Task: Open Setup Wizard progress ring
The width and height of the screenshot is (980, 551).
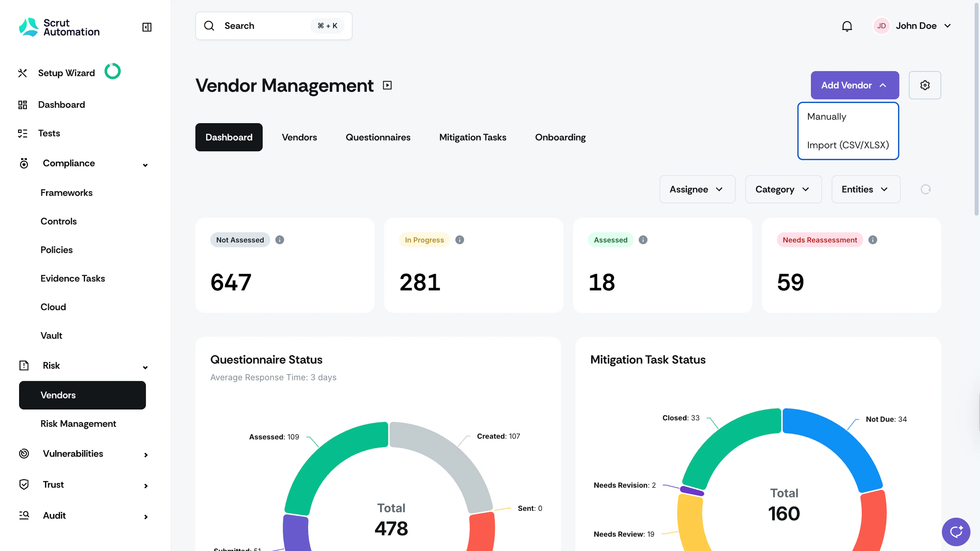Action: (x=113, y=71)
